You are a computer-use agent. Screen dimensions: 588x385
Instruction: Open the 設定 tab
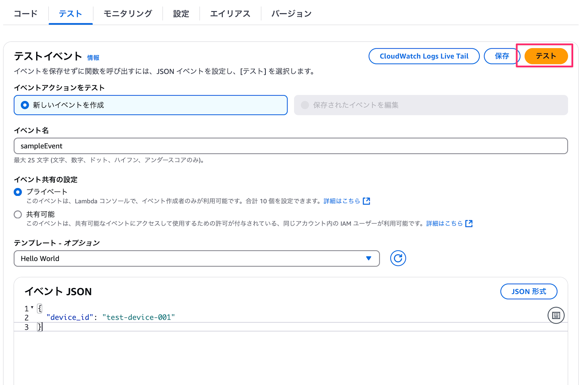[181, 14]
